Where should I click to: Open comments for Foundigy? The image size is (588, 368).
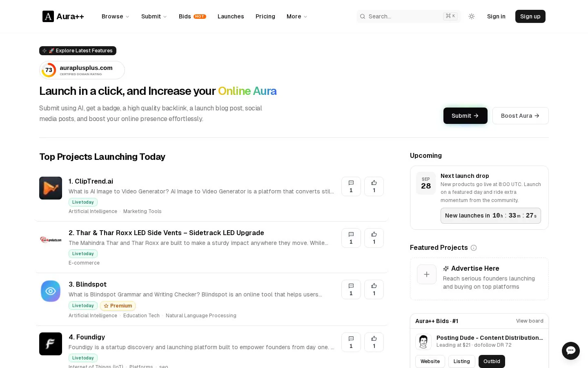[351, 342]
